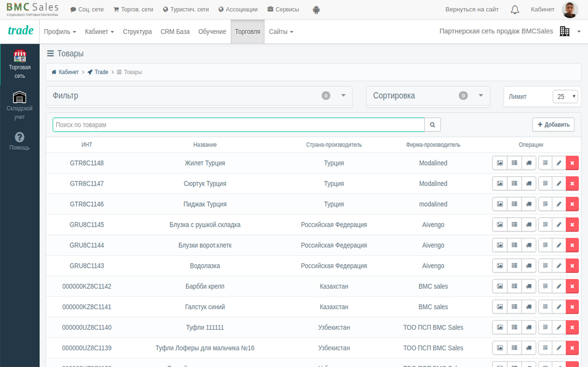Open the Помощь sidebar section
This screenshot has width=588, height=367.
[x=20, y=141]
